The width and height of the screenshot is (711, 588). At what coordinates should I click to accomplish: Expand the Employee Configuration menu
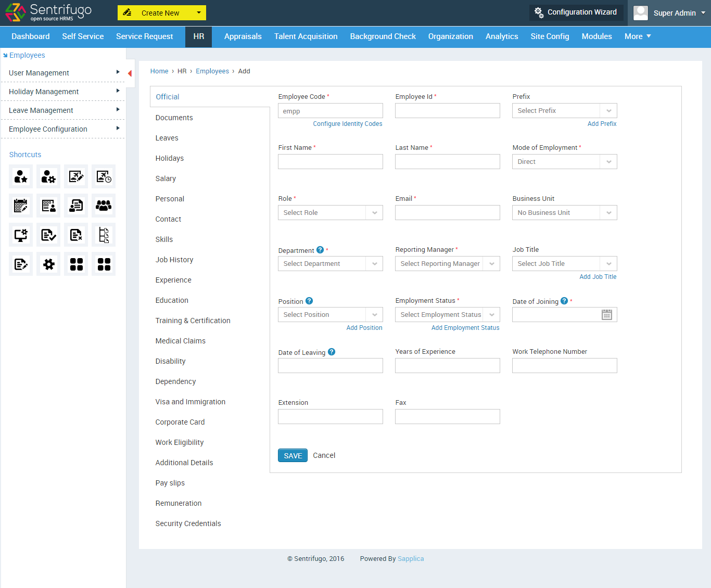(63, 129)
